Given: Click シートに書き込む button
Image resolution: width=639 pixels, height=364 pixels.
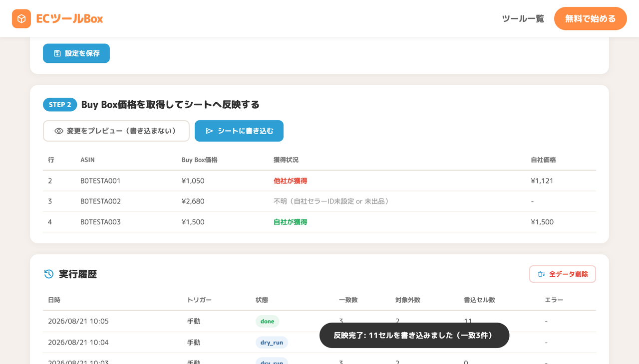Looking at the screenshot, I should pyautogui.click(x=239, y=131).
